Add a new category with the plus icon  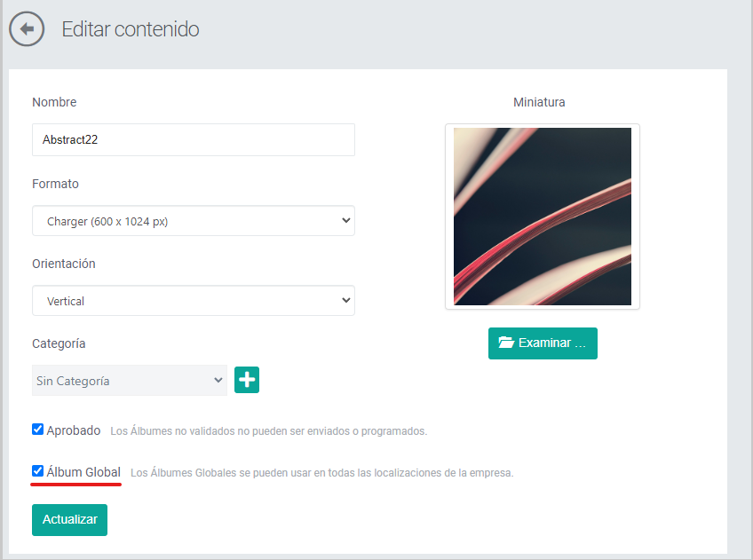click(x=247, y=380)
